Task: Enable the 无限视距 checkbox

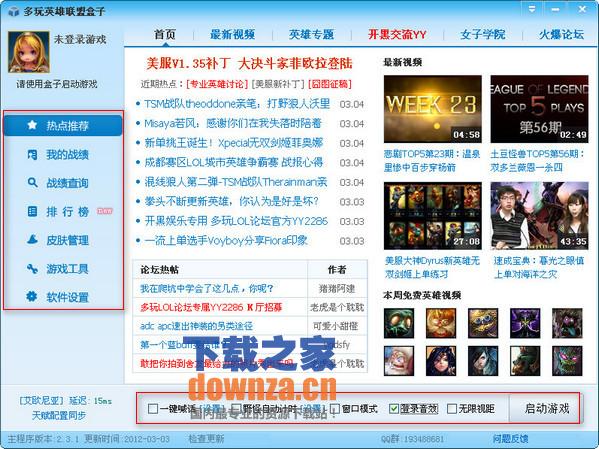Action: 452,409
